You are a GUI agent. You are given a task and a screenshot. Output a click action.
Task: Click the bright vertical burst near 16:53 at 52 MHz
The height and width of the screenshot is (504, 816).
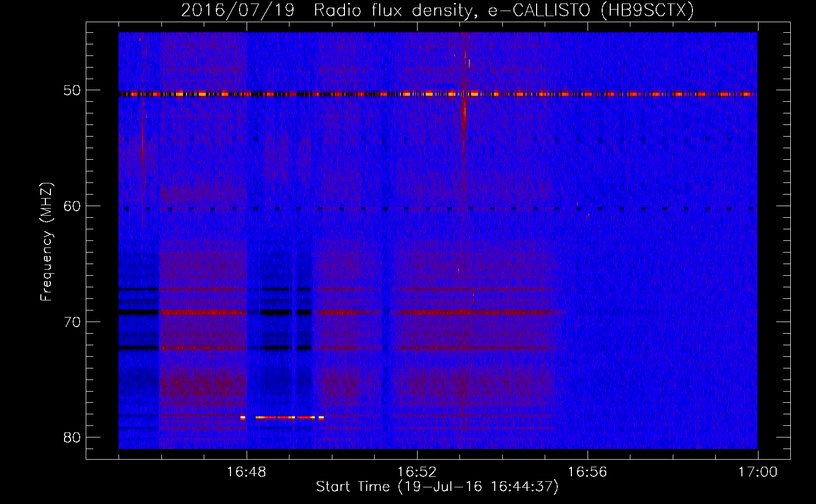click(x=464, y=113)
